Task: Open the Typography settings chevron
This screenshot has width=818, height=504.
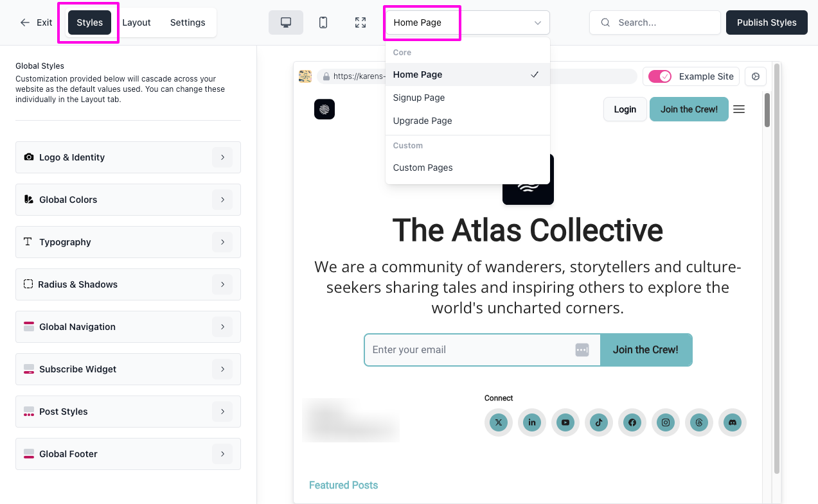Action: (222, 242)
